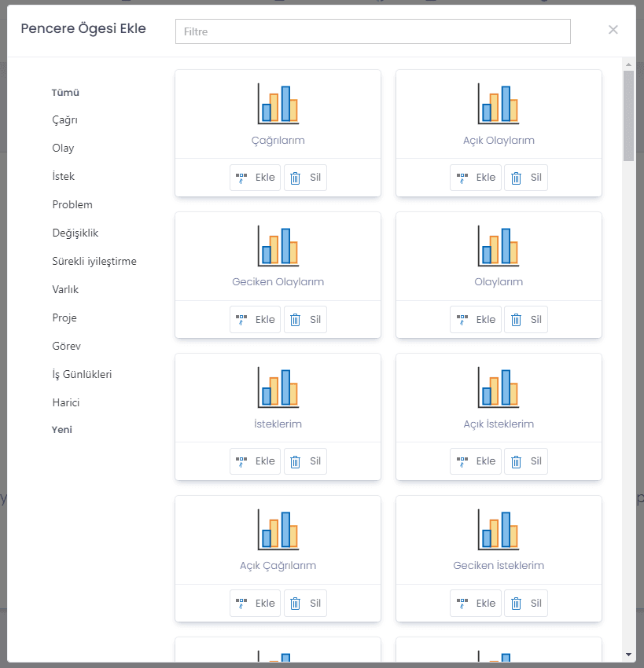This screenshot has height=668, width=644.
Task: Select the Olay category
Action: pyautogui.click(x=63, y=149)
